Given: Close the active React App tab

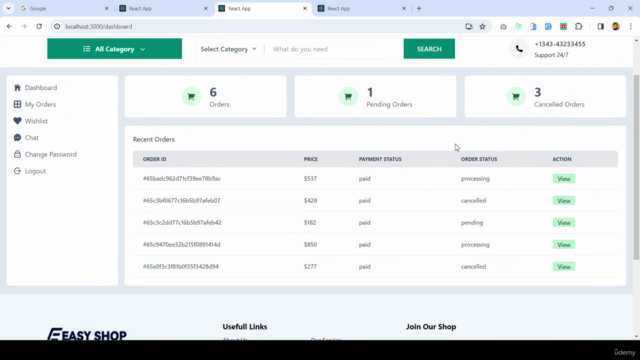Looking at the screenshot, I should coord(304,9).
